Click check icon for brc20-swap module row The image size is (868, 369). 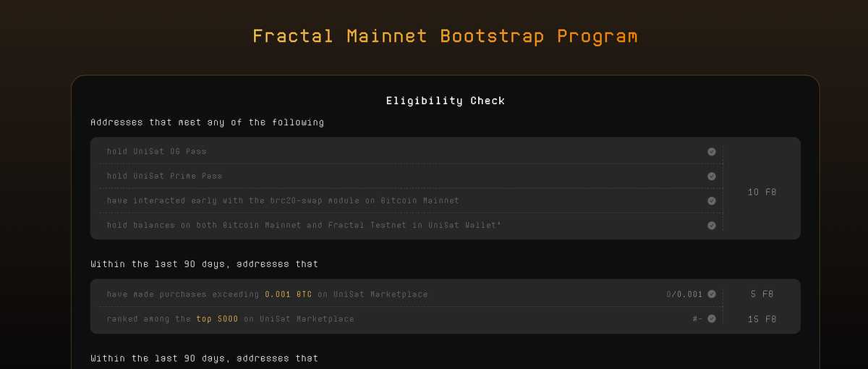[712, 200]
